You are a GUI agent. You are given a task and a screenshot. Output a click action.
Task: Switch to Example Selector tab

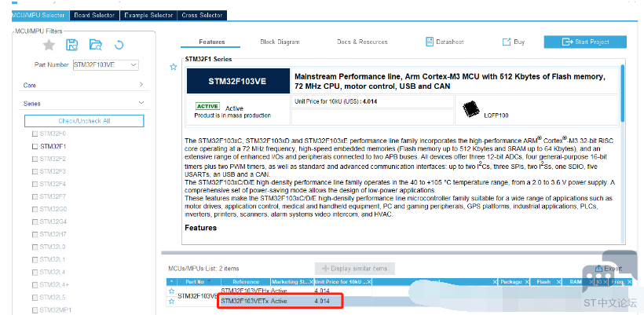(x=148, y=15)
